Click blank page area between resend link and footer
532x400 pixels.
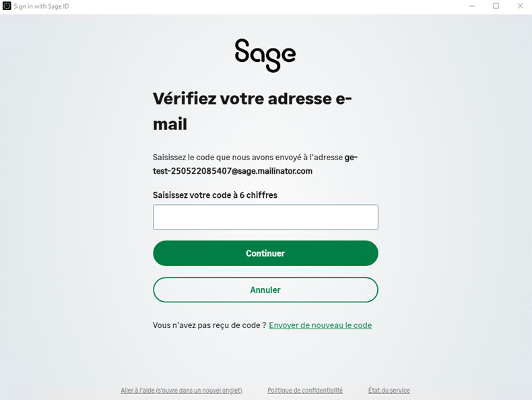point(265,358)
